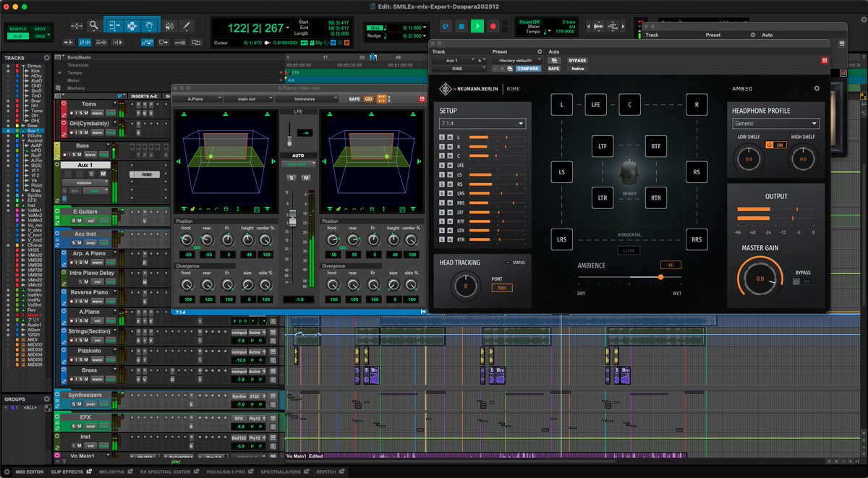The height and width of the screenshot is (478, 868).
Task: Click the S solo button in panner window
Action: (x=292, y=178)
